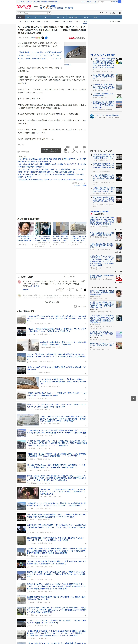Image resolution: width=138 pixels, height=644 pixels.
Task: Open 購入履歴 link
Action: point(112,13)
